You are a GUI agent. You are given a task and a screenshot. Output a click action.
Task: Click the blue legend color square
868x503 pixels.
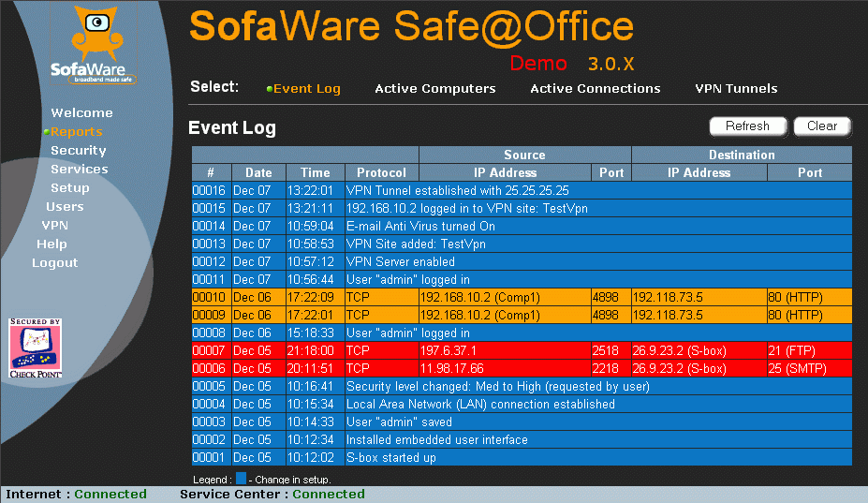click(x=241, y=479)
